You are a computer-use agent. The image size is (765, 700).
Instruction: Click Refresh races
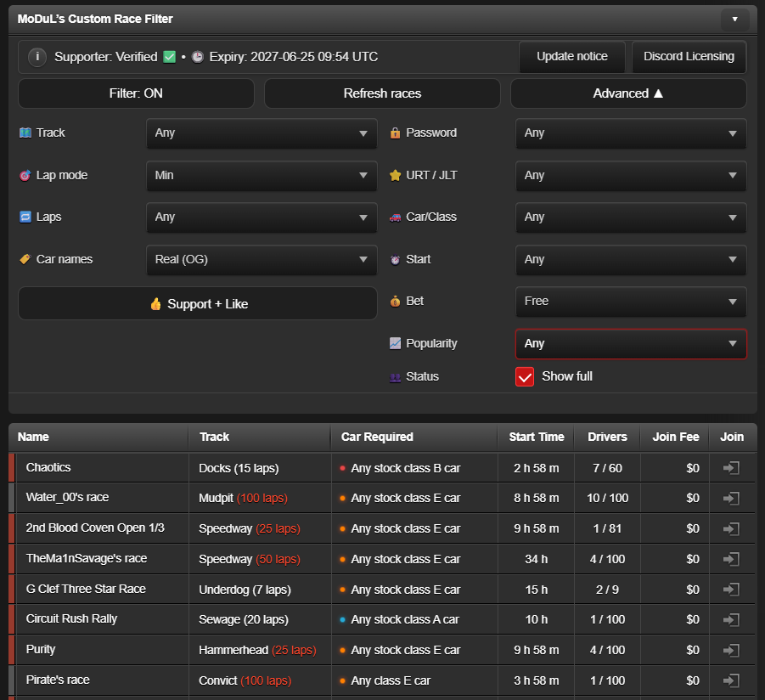pos(382,93)
